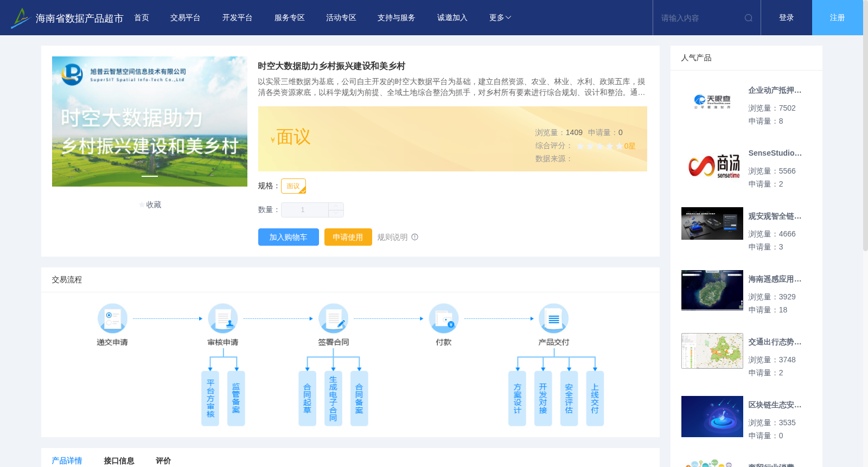Click the banner carousel indicator bar

tap(150, 176)
